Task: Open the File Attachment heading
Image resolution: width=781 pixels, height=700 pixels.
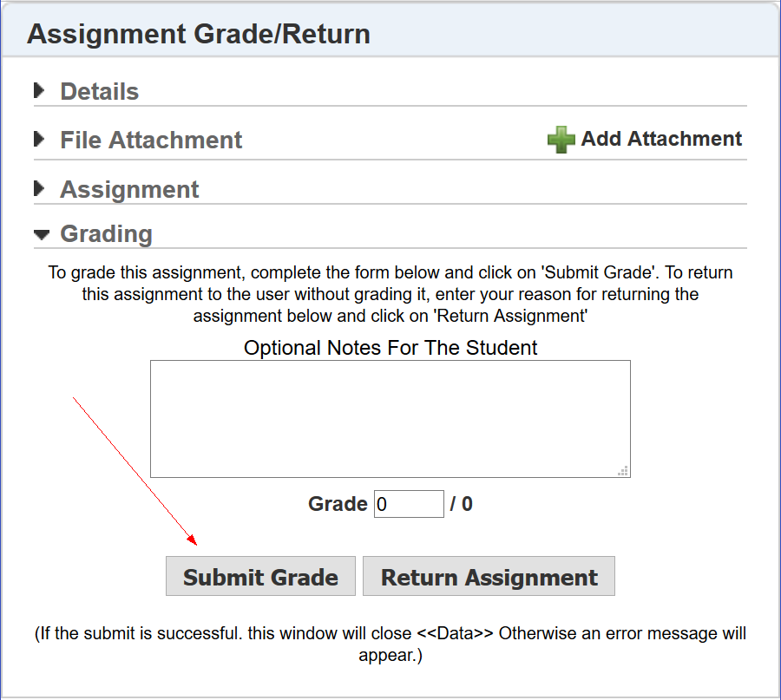Action: (151, 140)
